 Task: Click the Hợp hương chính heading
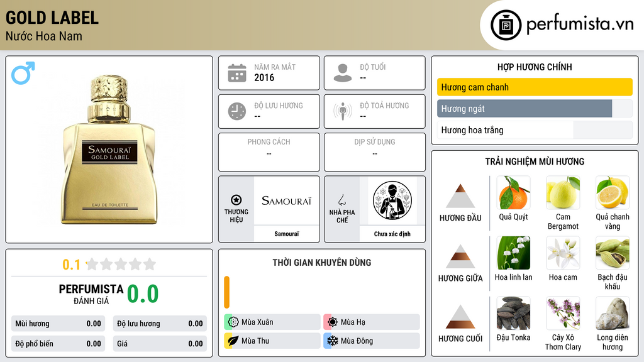(535, 67)
